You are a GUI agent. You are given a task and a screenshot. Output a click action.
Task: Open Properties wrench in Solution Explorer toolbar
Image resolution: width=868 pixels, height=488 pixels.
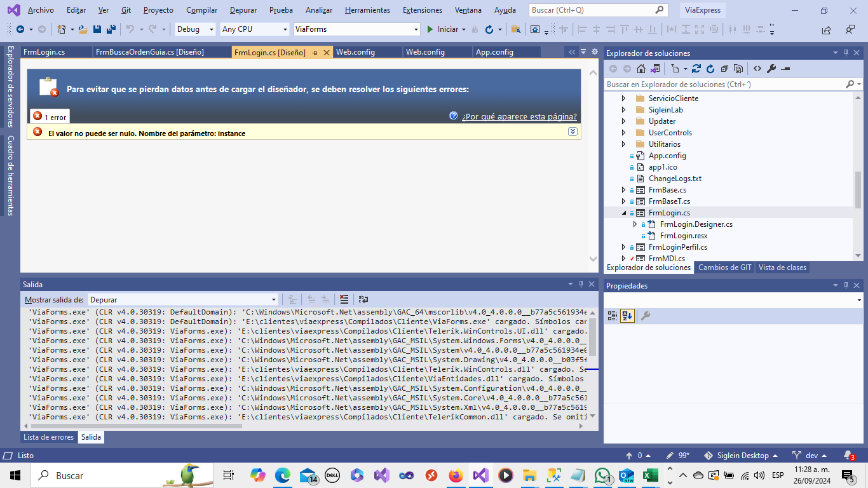click(x=771, y=69)
